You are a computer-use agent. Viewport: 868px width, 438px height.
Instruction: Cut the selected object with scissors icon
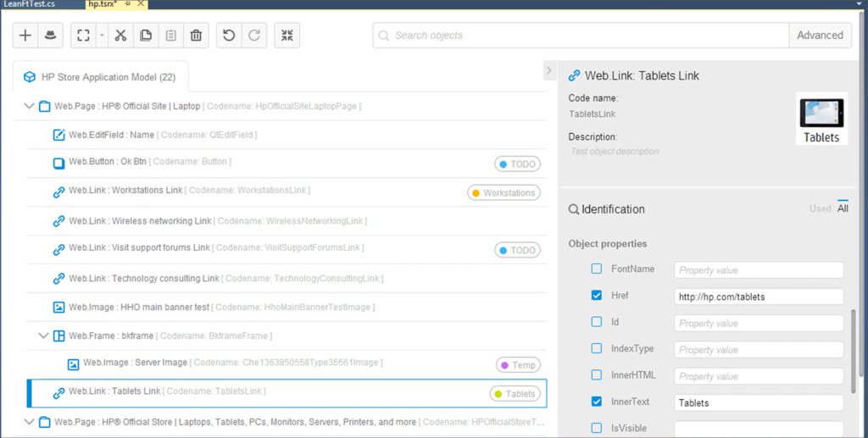point(120,36)
